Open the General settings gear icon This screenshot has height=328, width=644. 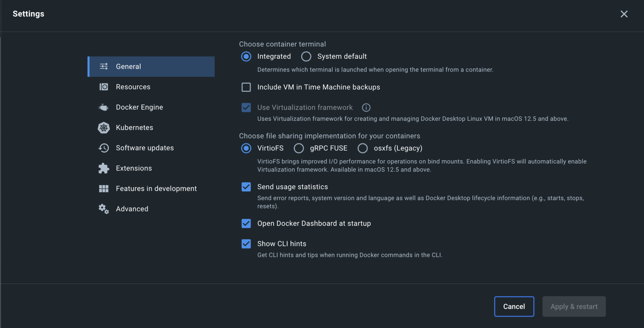click(104, 66)
